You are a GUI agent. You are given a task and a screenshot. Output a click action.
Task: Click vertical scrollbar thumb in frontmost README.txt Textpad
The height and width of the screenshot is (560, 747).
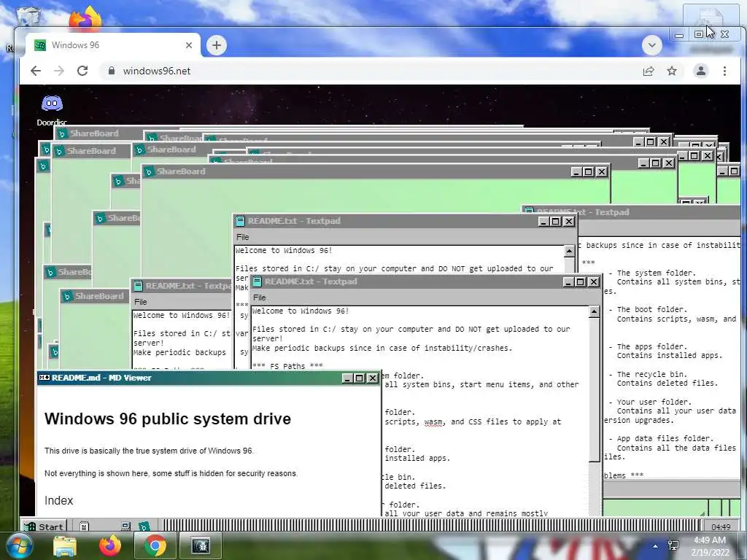tap(594, 389)
